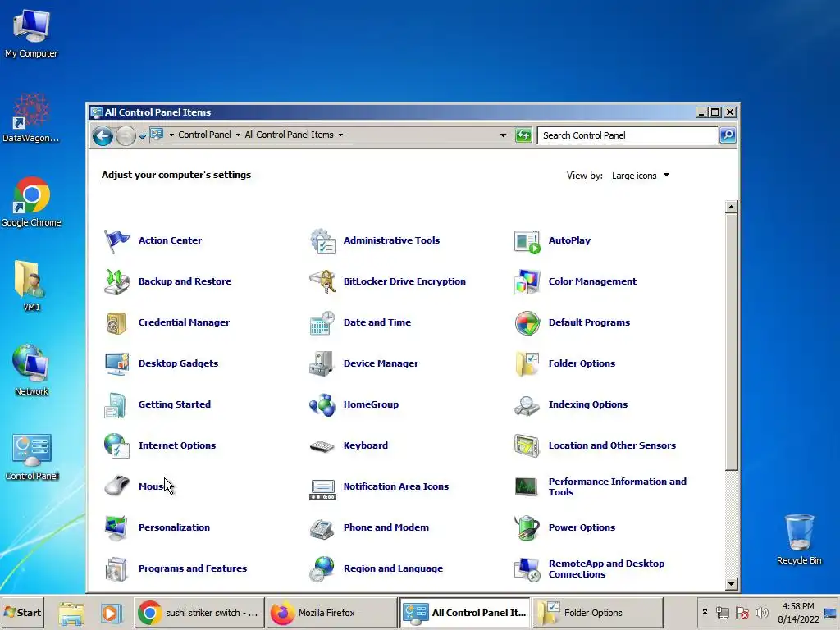
Task: Open the Internet Options globe icon
Action: (x=116, y=445)
